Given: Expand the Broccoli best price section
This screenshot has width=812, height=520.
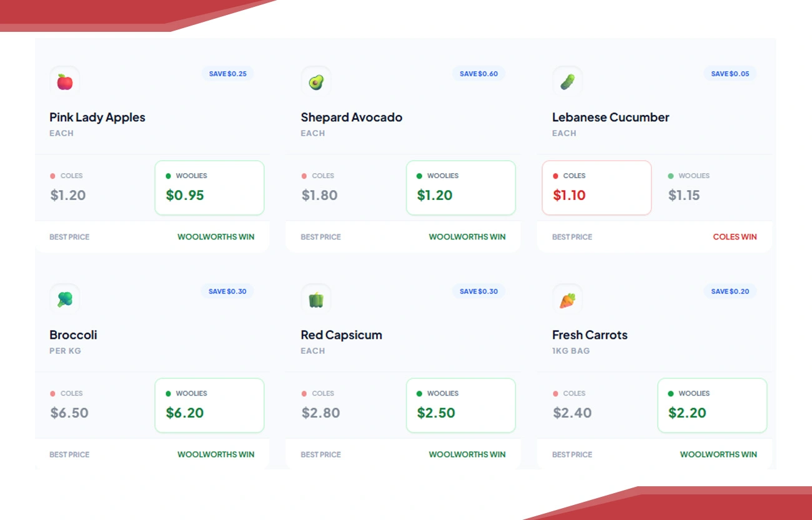Looking at the screenshot, I should pos(152,454).
